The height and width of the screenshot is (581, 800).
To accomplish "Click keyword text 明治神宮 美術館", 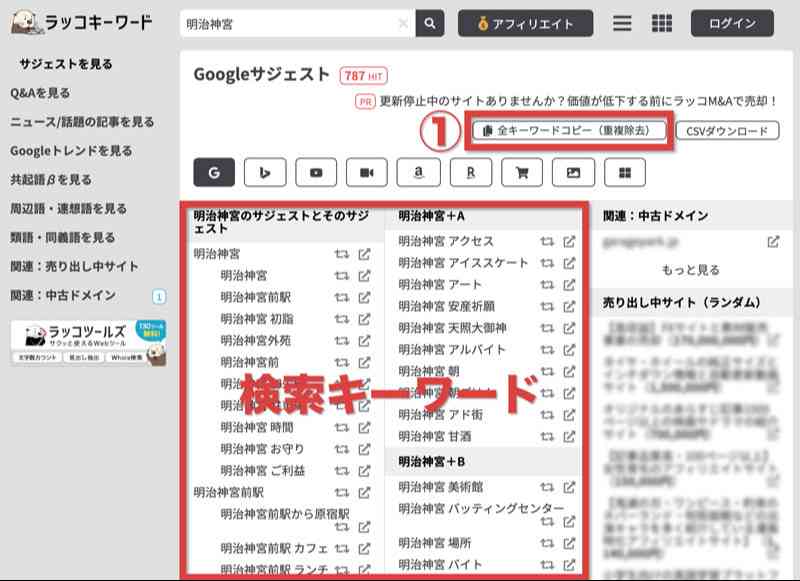I will coord(441,487).
